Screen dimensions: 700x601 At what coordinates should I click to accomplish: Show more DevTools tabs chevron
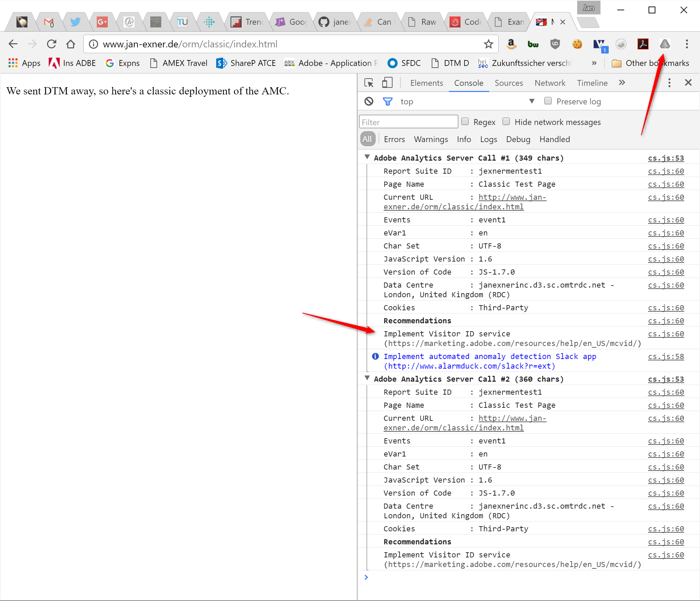pos(622,83)
